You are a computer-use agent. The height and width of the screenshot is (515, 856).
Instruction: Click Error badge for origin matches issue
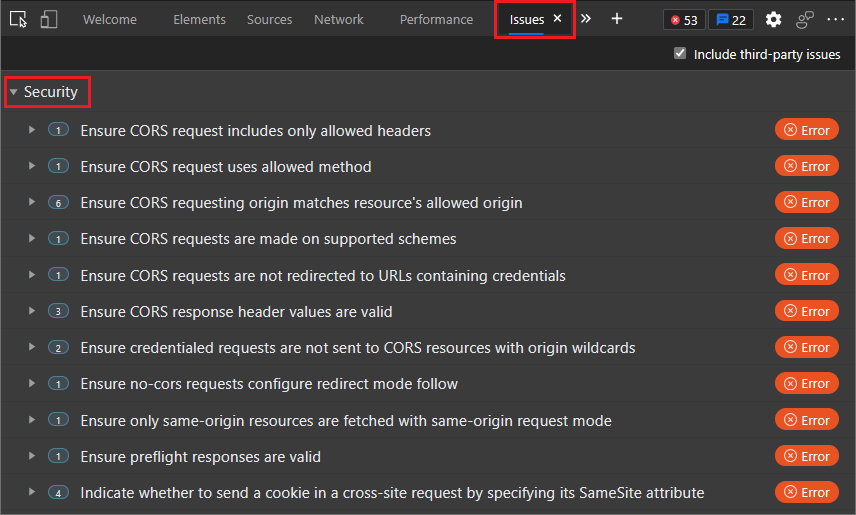point(807,202)
